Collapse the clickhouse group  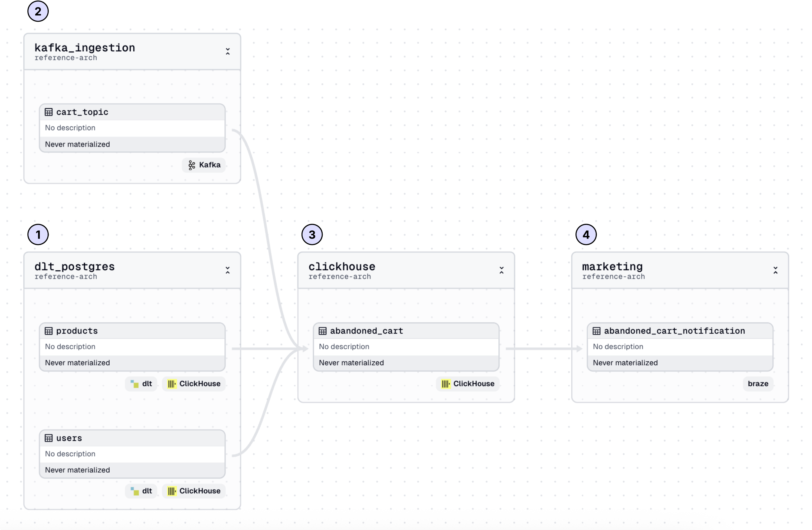(x=502, y=270)
